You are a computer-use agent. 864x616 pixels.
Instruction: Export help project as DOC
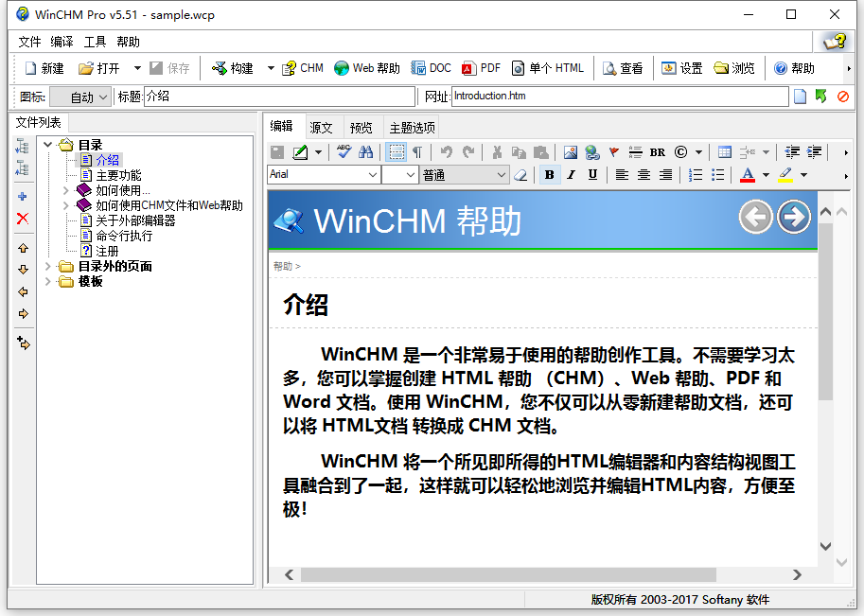pos(431,67)
